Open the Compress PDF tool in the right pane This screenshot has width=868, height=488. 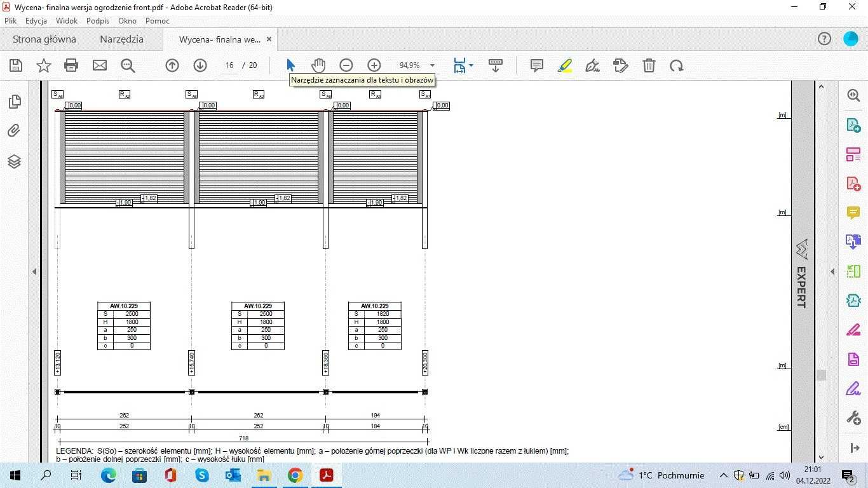853,301
